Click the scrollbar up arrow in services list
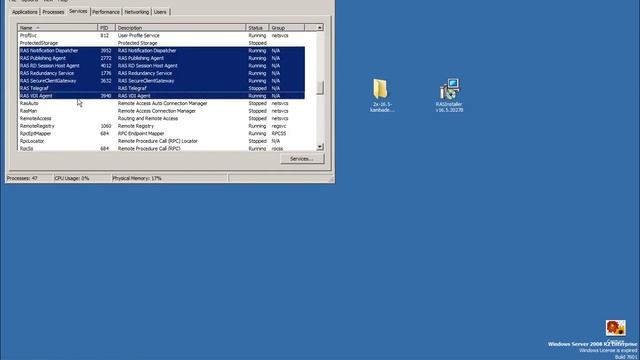 (320, 28)
